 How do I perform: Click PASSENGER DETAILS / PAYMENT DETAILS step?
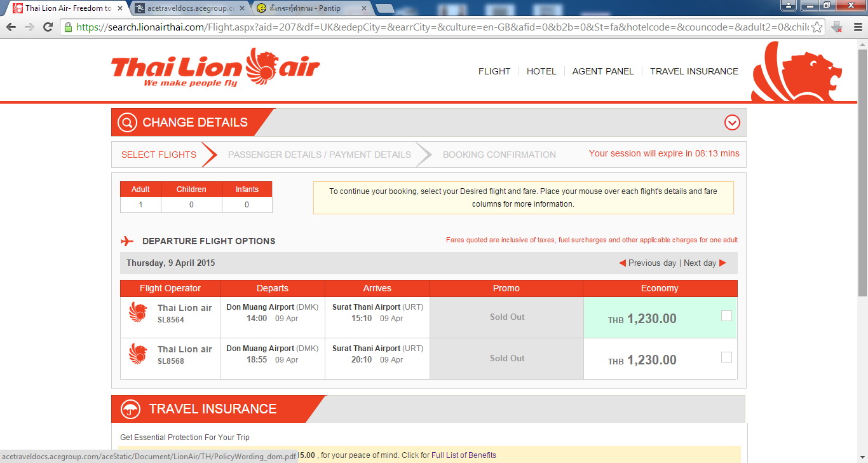(320, 155)
